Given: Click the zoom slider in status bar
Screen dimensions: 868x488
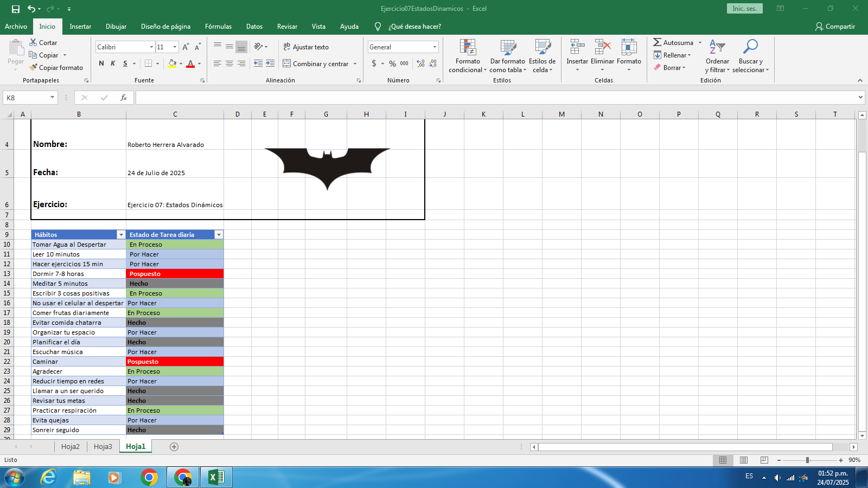Looking at the screenshot, I should coord(807,460).
